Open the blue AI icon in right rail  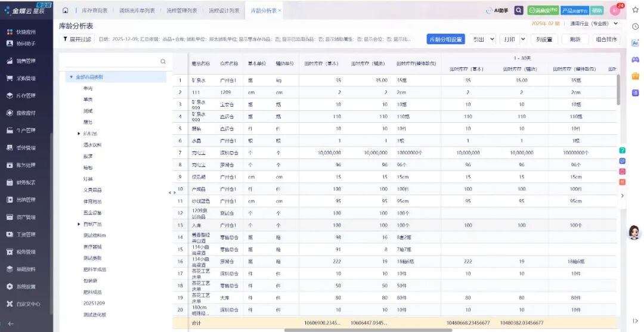[636, 43]
